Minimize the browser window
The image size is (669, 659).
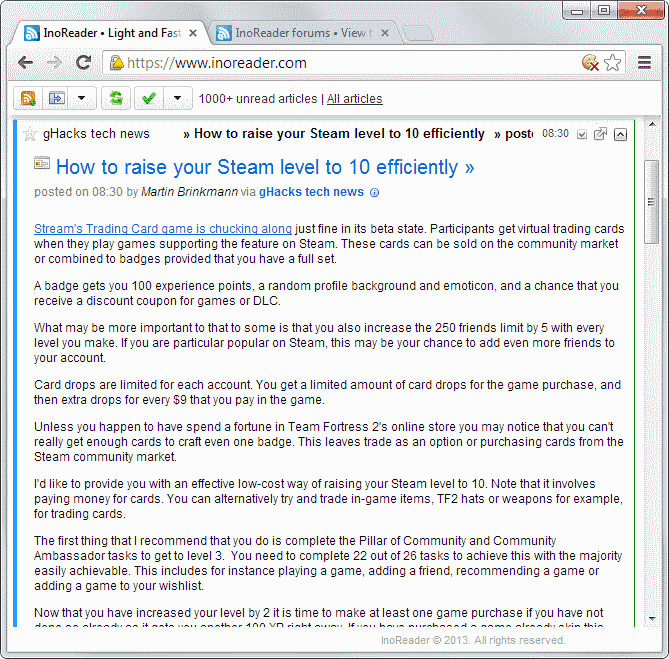point(577,11)
